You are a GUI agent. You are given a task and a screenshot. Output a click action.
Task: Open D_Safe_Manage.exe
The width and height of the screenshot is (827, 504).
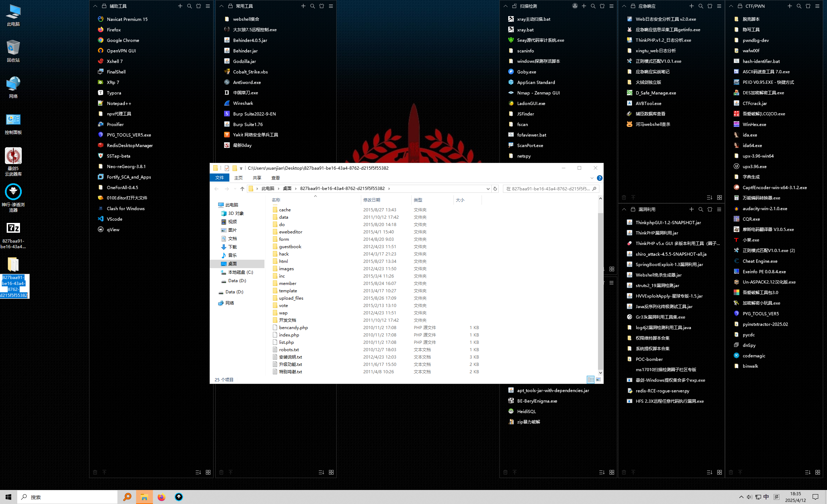(651, 93)
